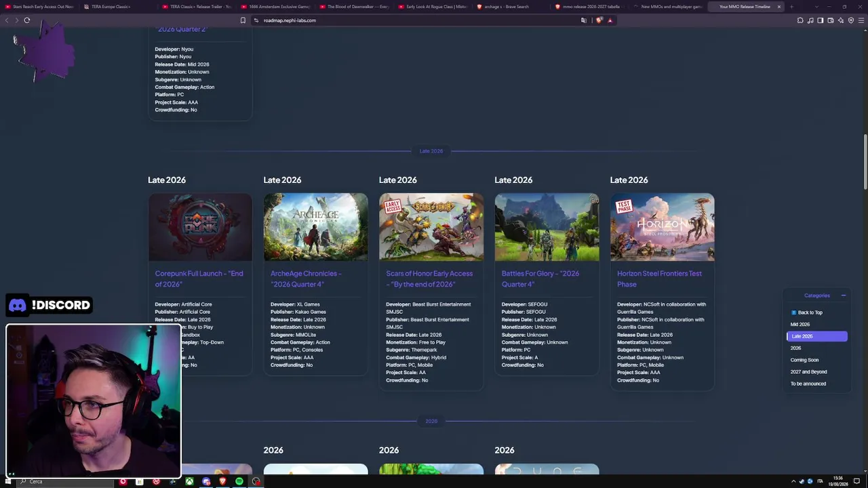Click the Brave Rewards triangle icon
868x488 pixels.
pyautogui.click(x=610, y=20)
